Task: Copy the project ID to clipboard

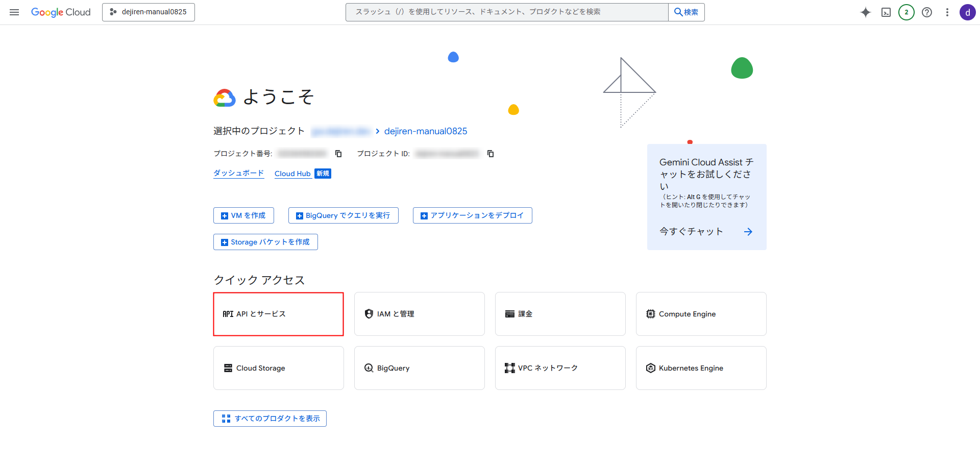Action: pyautogui.click(x=491, y=154)
